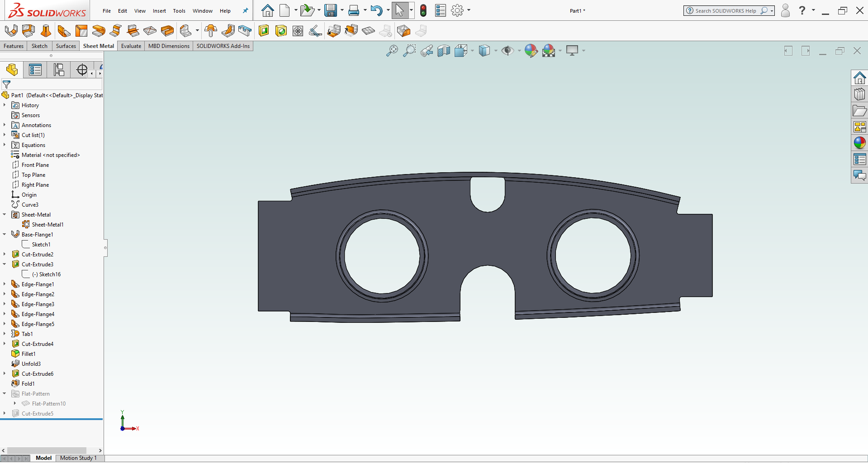Click the Unfold tool

334,30
